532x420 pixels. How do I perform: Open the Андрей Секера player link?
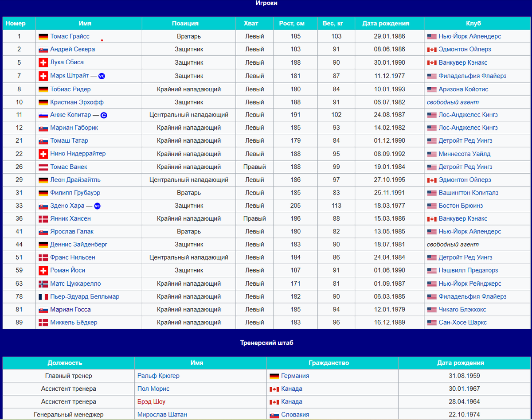point(72,49)
